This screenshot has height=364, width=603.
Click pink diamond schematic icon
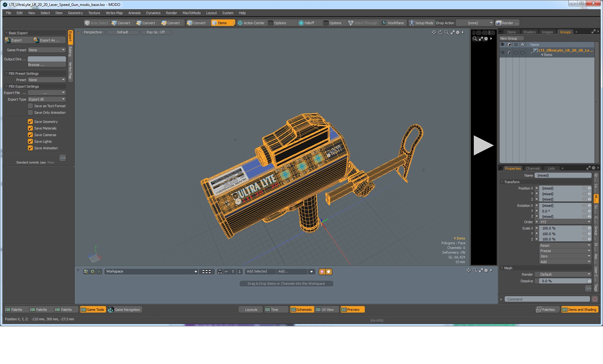(x=322, y=272)
